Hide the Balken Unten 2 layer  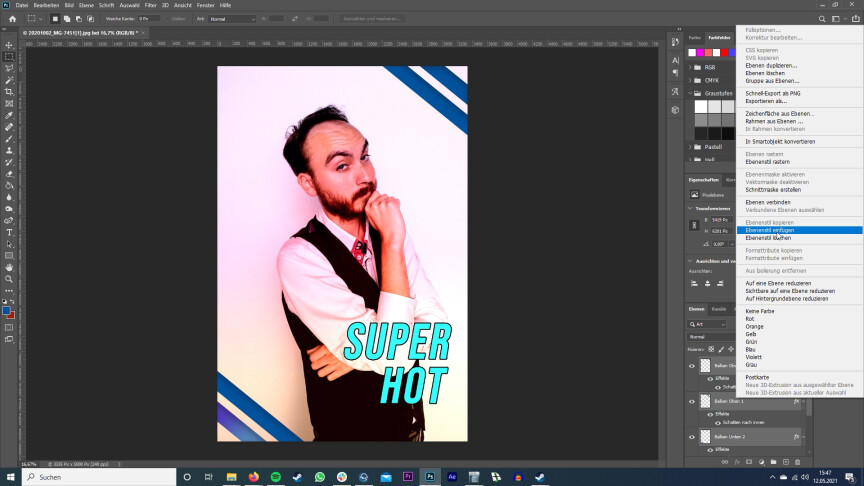[x=691, y=437]
